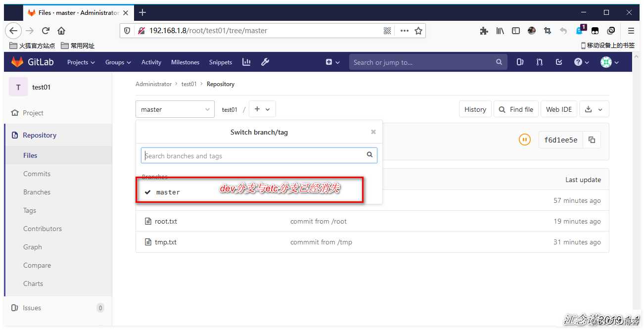Image resolution: width=644 pixels, height=330 pixels.
Task: Click the Search branches and tags field
Action: coord(259,155)
